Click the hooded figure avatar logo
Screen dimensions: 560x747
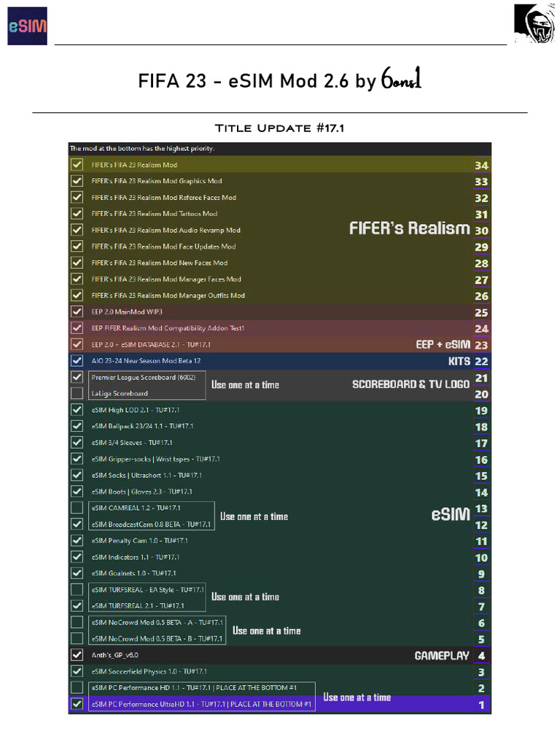click(x=534, y=23)
